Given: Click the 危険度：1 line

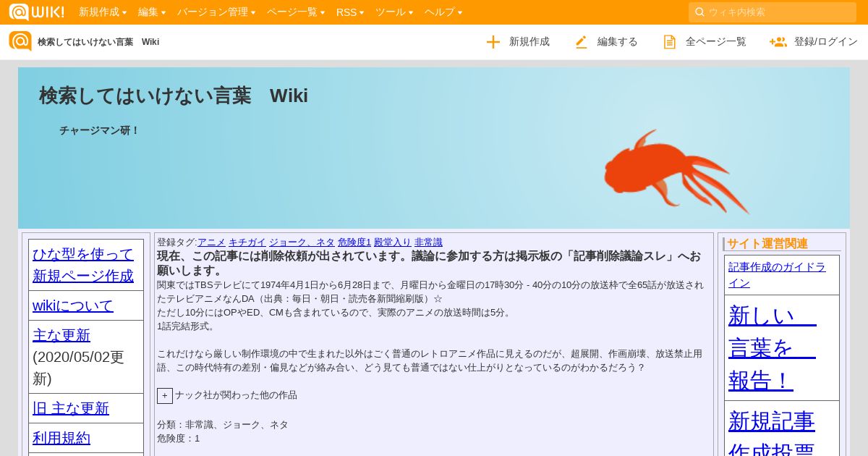Looking at the screenshot, I should 179,439.
